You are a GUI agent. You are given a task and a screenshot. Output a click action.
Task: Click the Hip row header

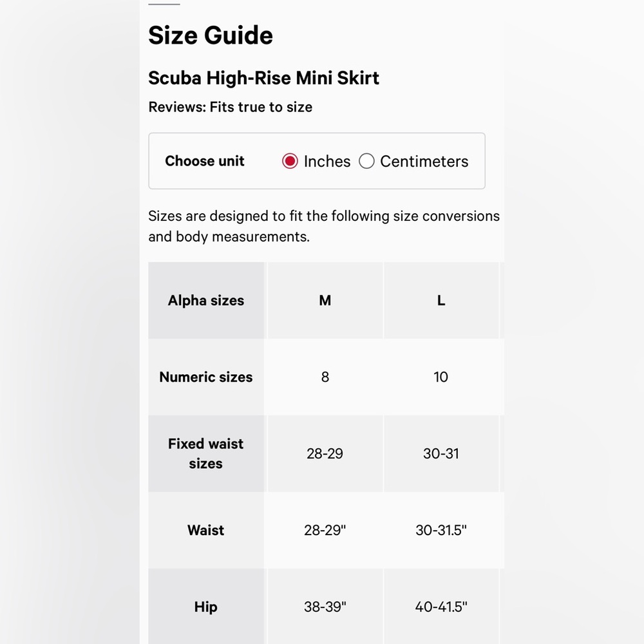[206, 607]
